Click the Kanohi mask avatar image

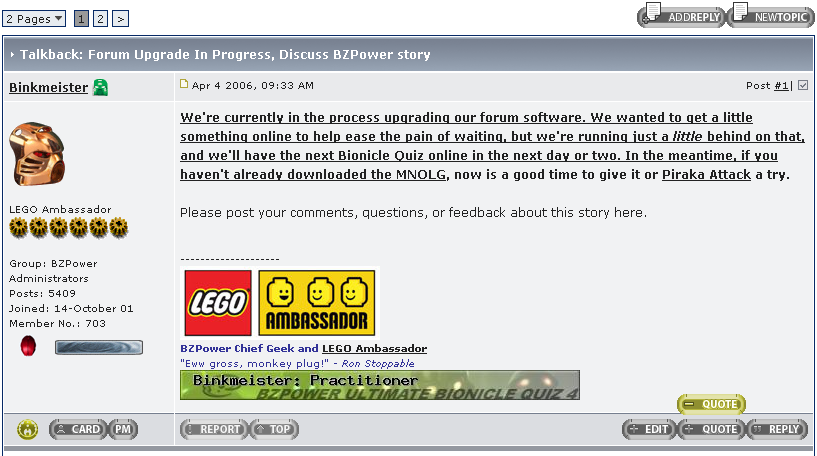click(x=37, y=154)
